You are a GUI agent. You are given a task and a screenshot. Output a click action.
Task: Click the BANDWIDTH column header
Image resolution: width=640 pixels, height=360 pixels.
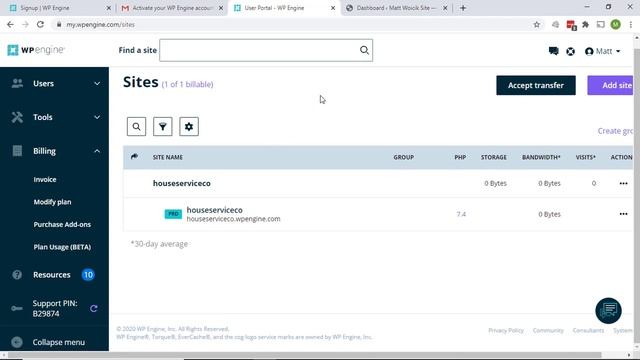point(541,157)
